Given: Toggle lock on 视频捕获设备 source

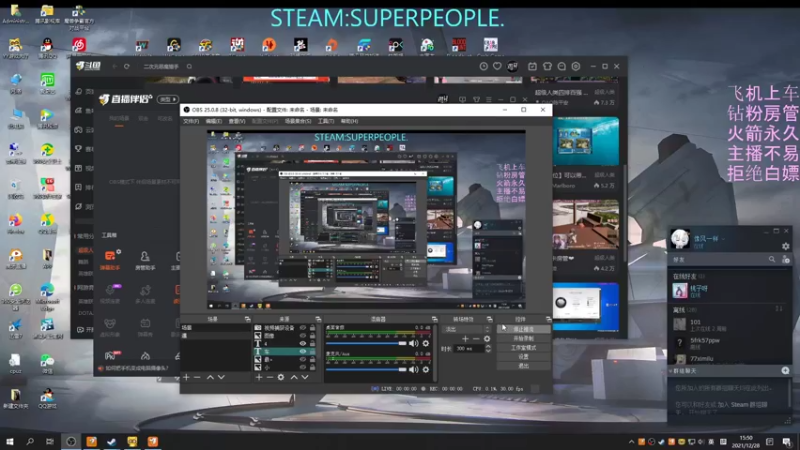Looking at the screenshot, I should [x=312, y=328].
